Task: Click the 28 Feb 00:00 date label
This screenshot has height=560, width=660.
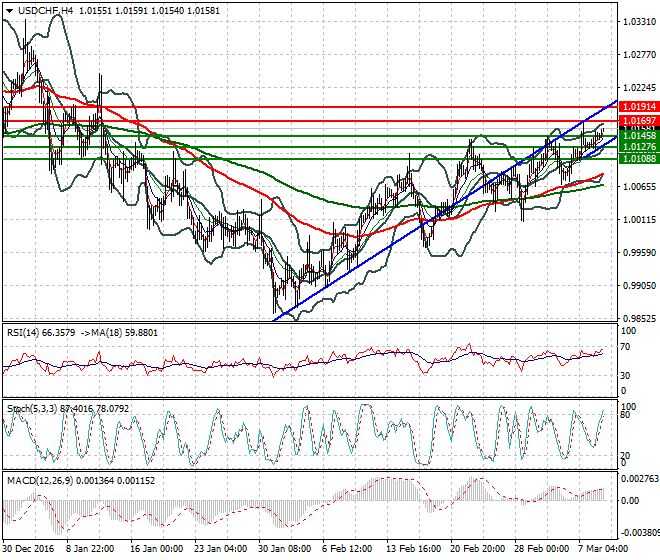Action: coord(541,549)
